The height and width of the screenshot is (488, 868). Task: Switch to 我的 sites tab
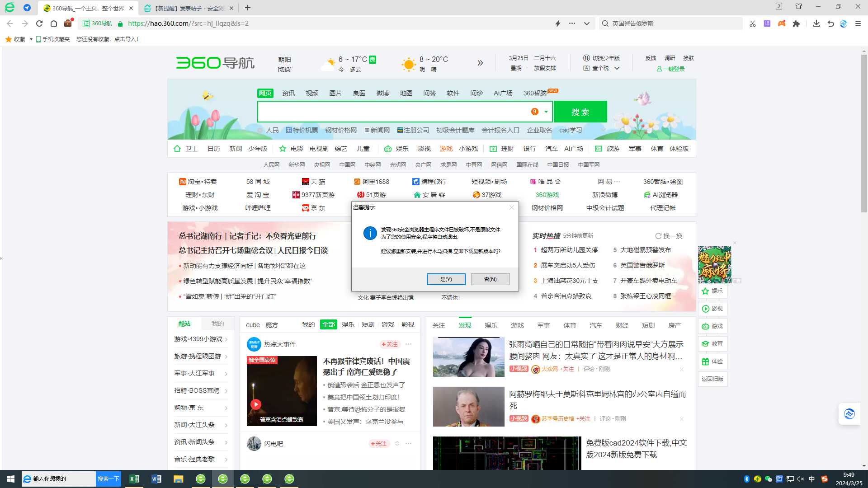click(x=217, y=324)
